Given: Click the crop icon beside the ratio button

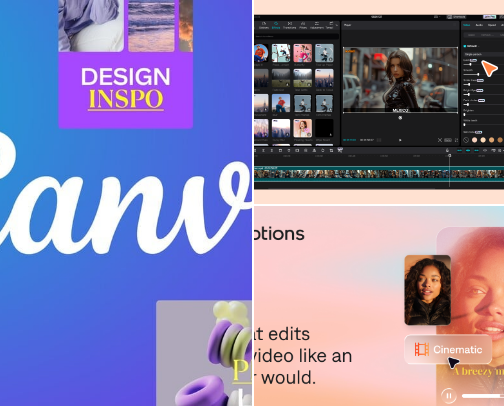Looking at the screenshot, I should coord(440,140).
